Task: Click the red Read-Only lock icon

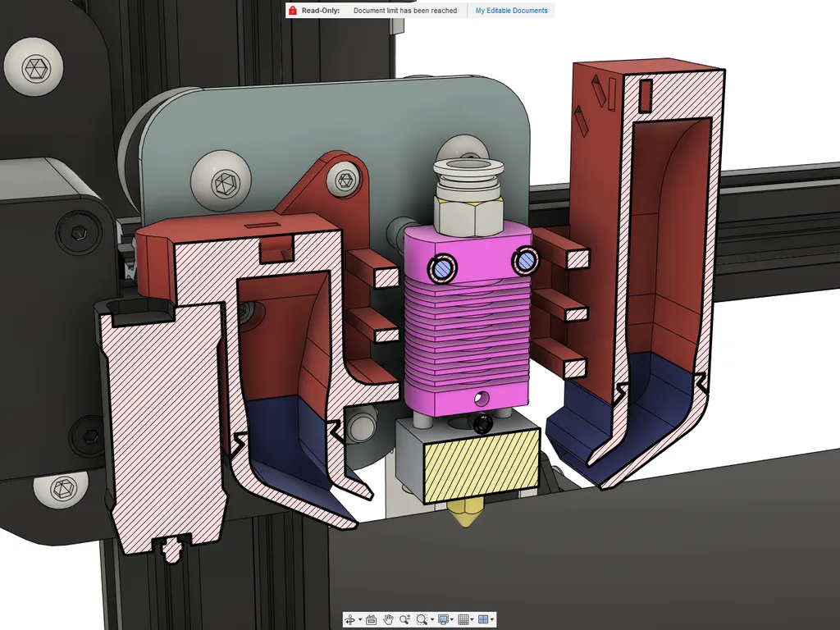Action: pyautogui.click(x=293, y=10)
